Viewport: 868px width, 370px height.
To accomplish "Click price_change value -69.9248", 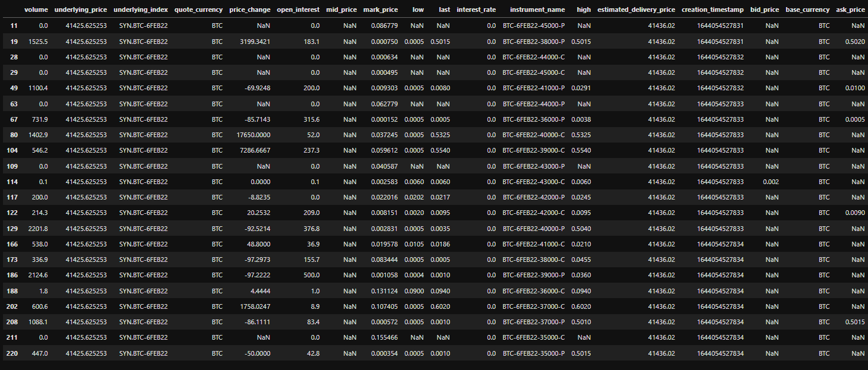I will point(258,88).
